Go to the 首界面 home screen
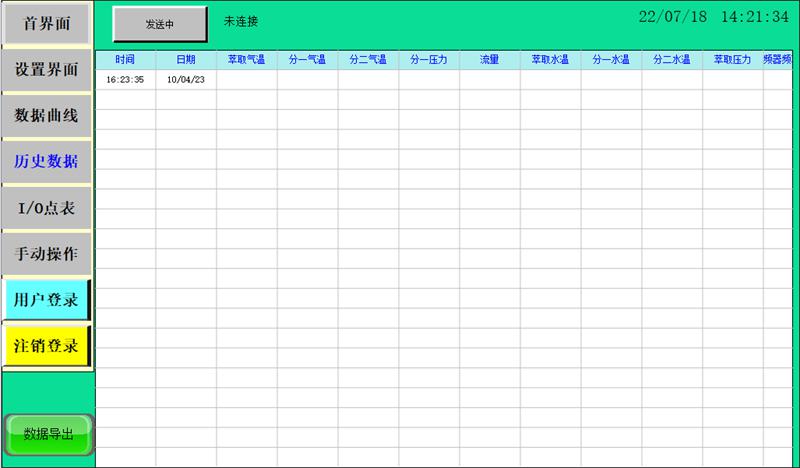The image size is (800, 468). point(46,25)
